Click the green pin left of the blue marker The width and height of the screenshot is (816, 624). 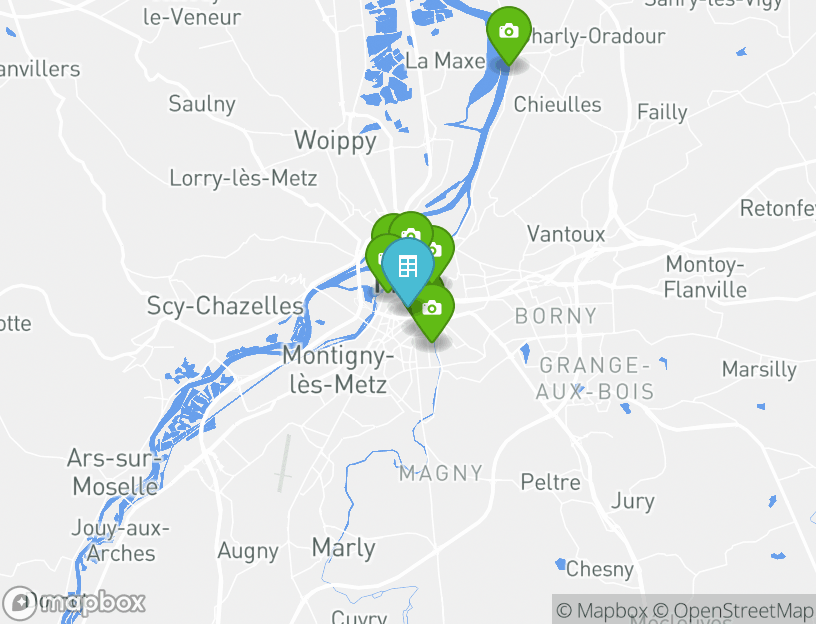point(379,255)
